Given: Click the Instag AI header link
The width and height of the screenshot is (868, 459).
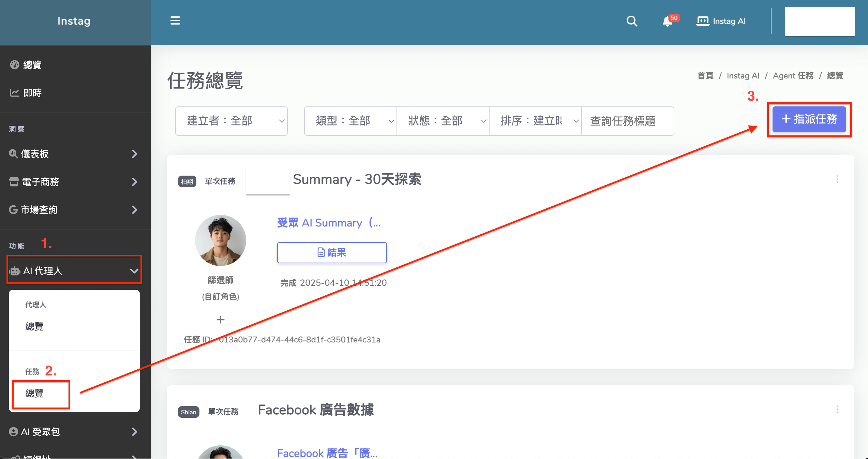Looking at the screenshot, I should click(x=721, y=21).
